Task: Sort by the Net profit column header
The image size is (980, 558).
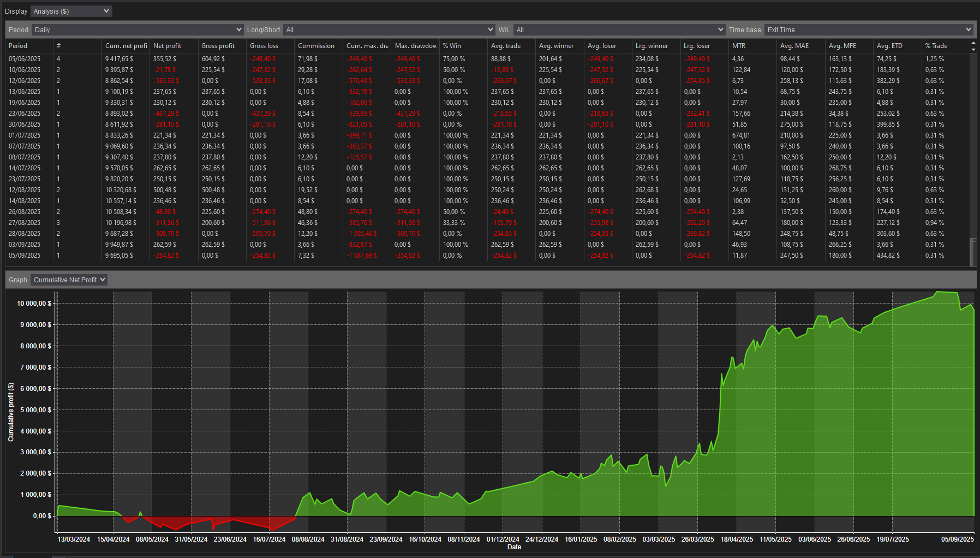Action: point(174,46)
